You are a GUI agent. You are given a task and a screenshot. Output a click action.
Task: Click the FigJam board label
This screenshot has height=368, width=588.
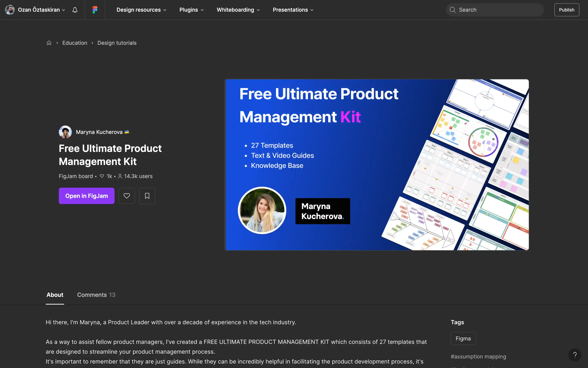pyautogui.click(x=76, y=176)
